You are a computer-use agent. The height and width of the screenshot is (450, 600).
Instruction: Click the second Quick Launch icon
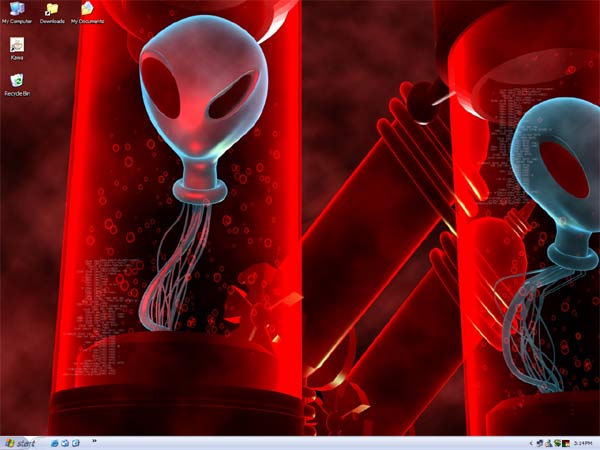coord(65,443)
